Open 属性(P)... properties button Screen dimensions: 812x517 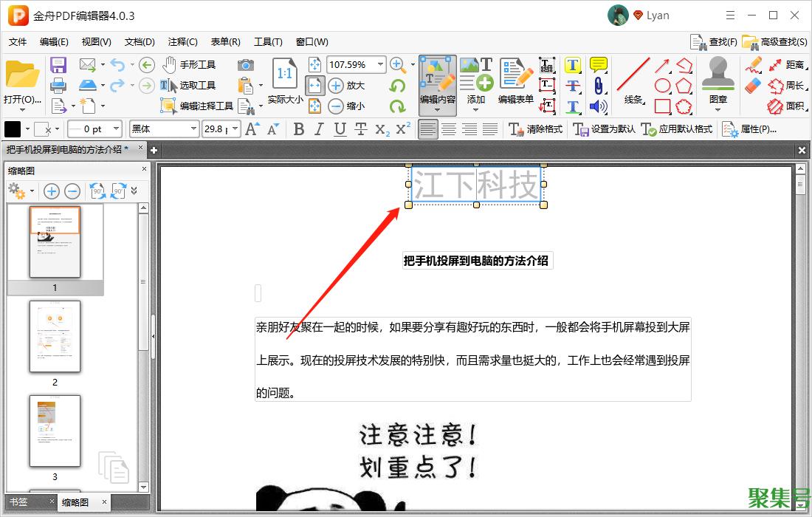tap(749, 129)
